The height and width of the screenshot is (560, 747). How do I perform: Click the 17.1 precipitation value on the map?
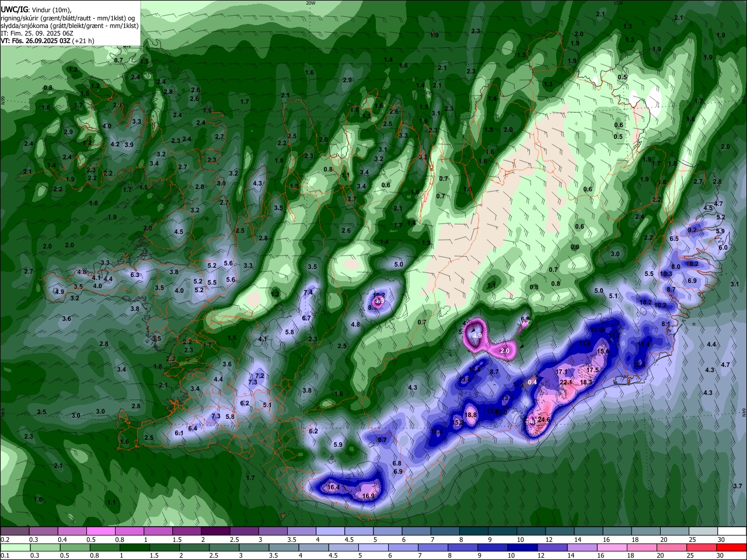coord(562,372)
